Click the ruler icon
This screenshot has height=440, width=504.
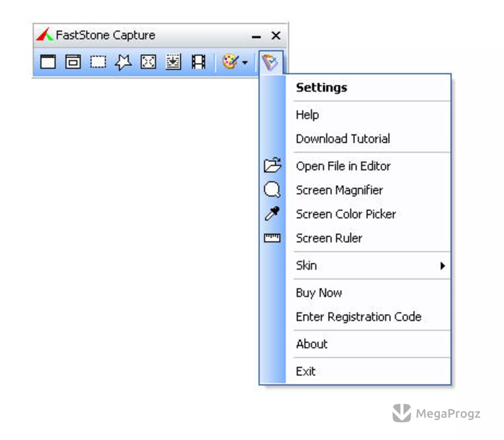[x=272, y=238]
